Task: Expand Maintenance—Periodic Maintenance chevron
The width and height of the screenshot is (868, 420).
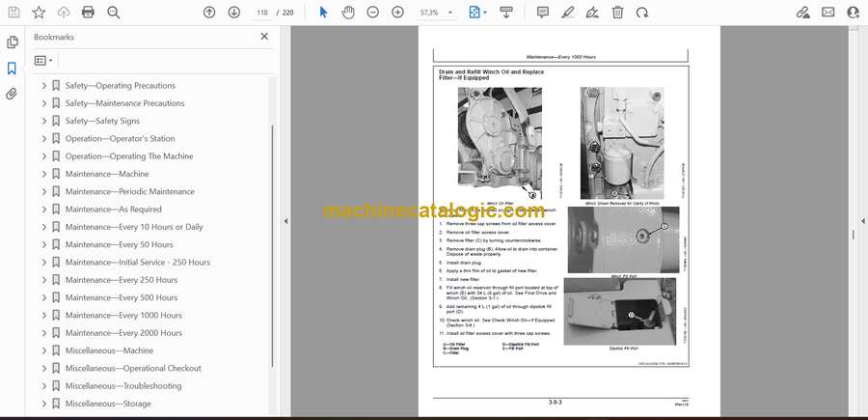Action: pos(44,192)
